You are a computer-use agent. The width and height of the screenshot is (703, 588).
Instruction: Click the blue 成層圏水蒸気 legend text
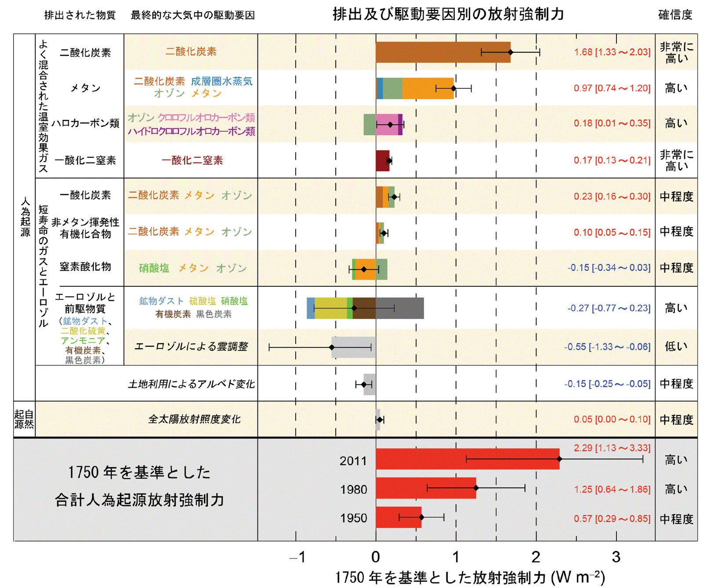[x=221, y=81]
